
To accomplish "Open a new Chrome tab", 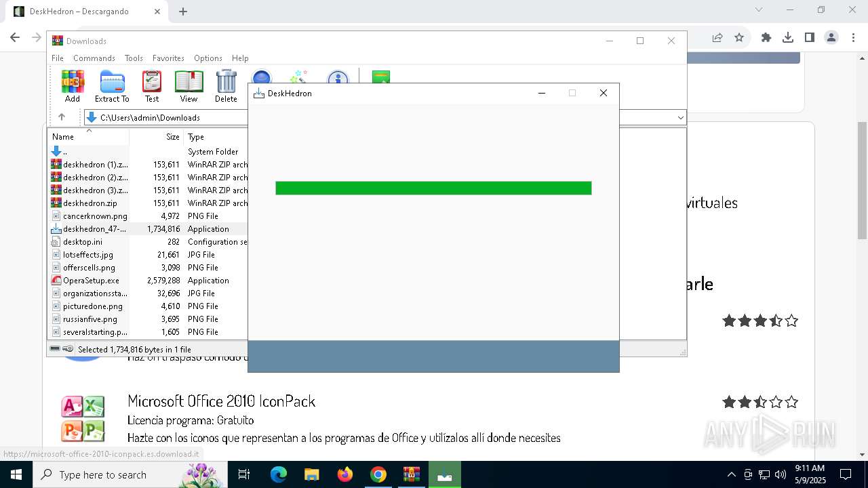I will 183,12.
